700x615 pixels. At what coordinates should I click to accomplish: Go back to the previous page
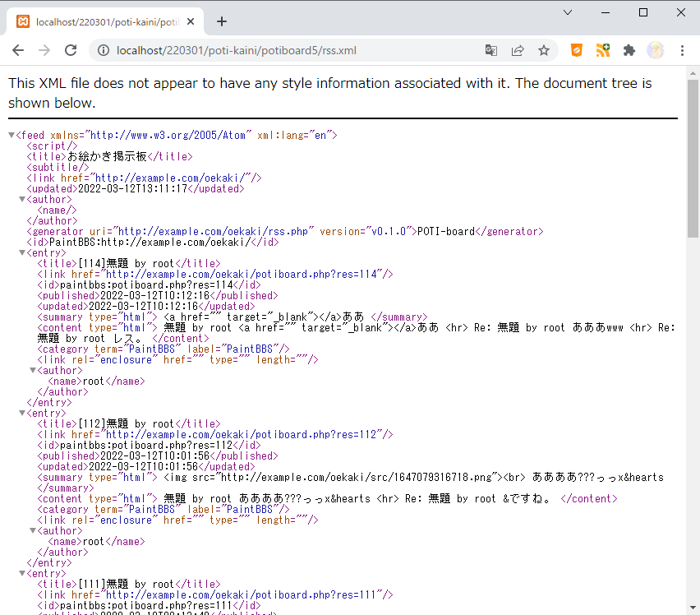point(18,50)
